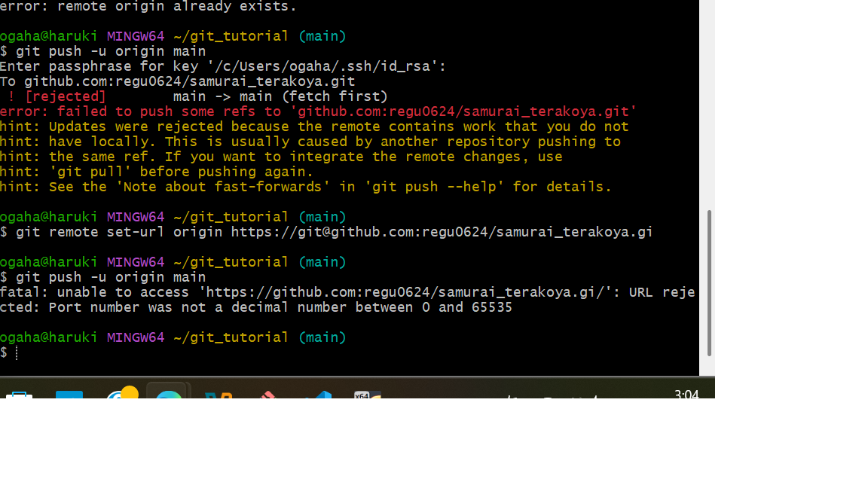Click the taskbar clock showing 3:04
This screenshot has height=488, width=868.
[x=686, y=393]
